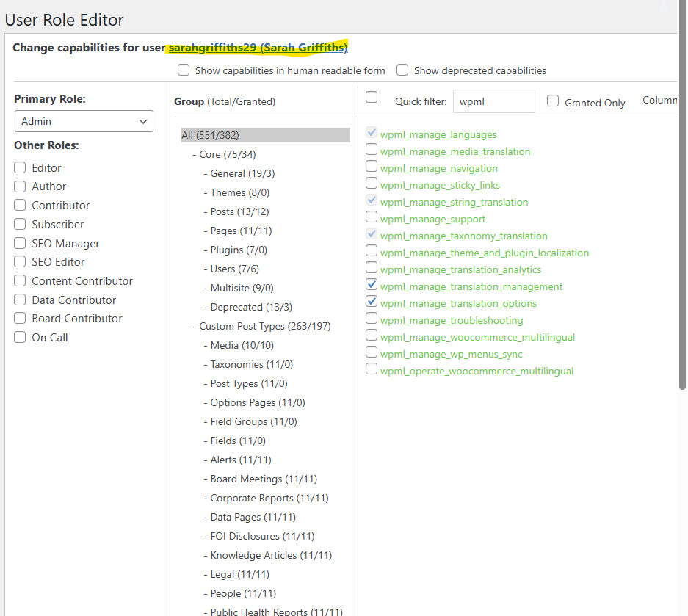
Task: Select the All (551/382) group
Action: click(x=210, y=135)
